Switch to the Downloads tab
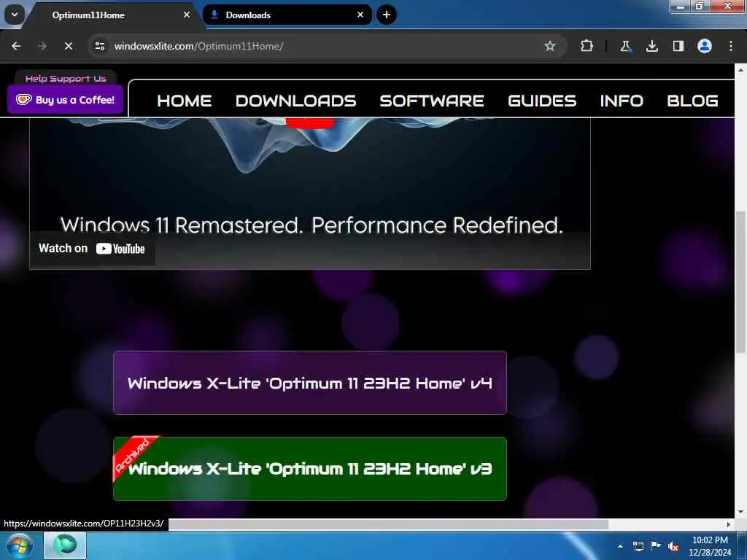The image size is (747, 560). coord(287,15)
